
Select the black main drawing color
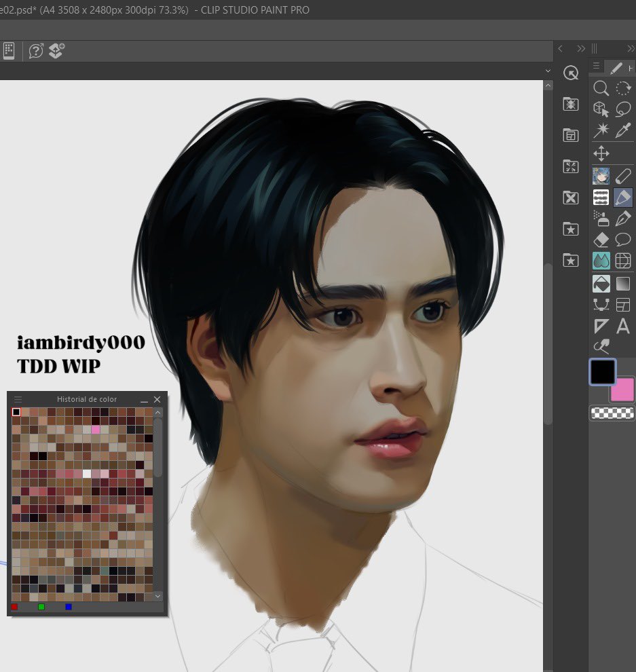pyautogui.click(x=603, y=371)
